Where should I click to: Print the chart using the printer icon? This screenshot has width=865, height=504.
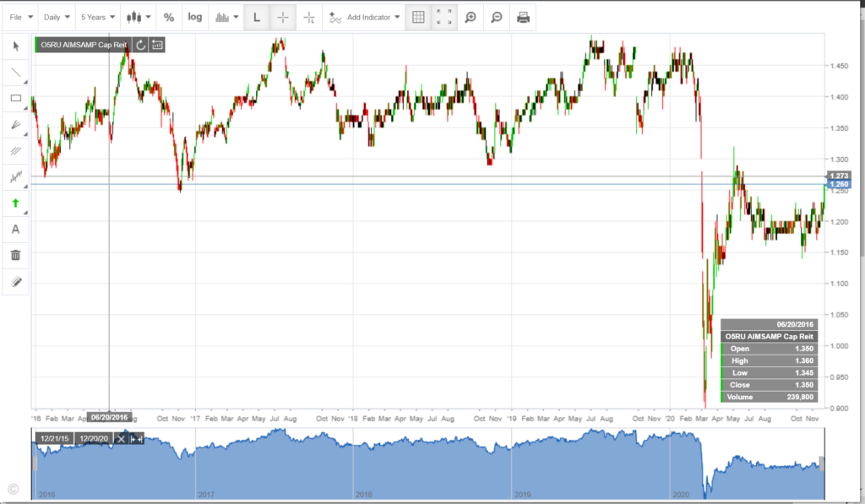523,17
